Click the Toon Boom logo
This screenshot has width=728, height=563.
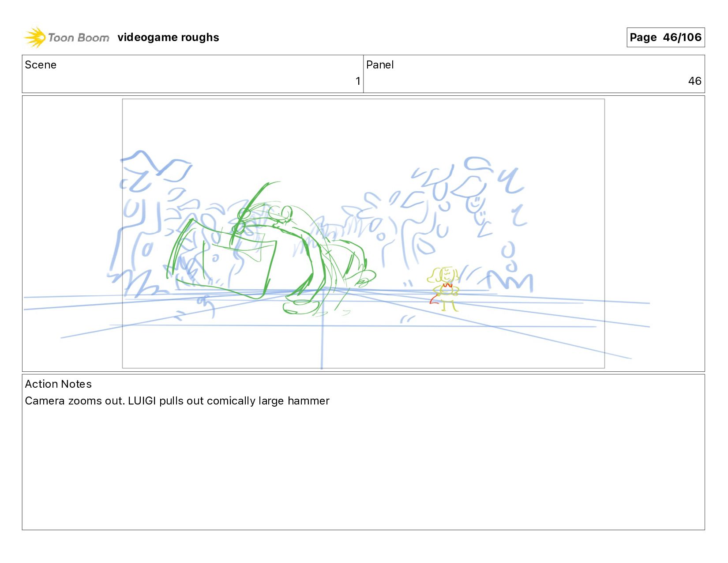pyautogui.click(x=66, y=38)
